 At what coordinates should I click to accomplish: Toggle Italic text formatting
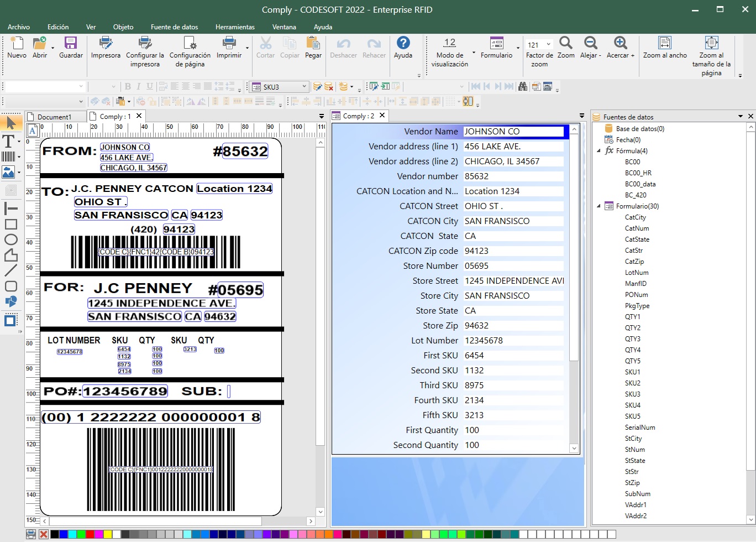[x=139, y=86]
